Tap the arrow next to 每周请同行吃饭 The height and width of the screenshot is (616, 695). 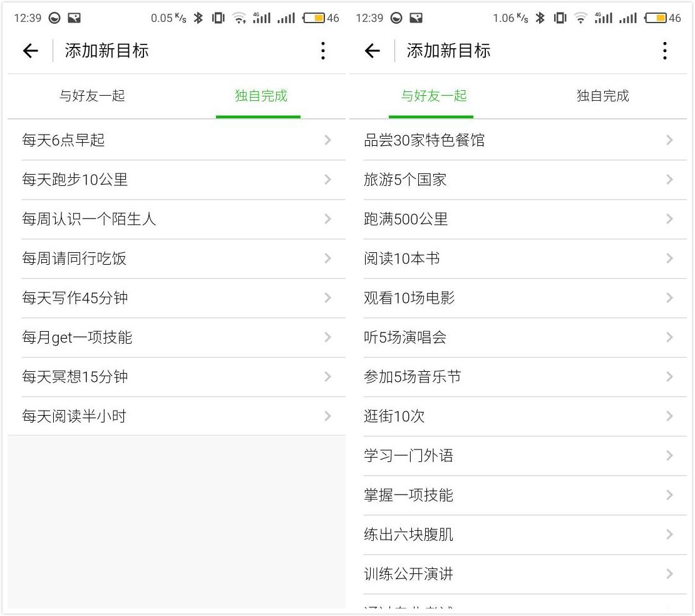[x=327, y=259]
